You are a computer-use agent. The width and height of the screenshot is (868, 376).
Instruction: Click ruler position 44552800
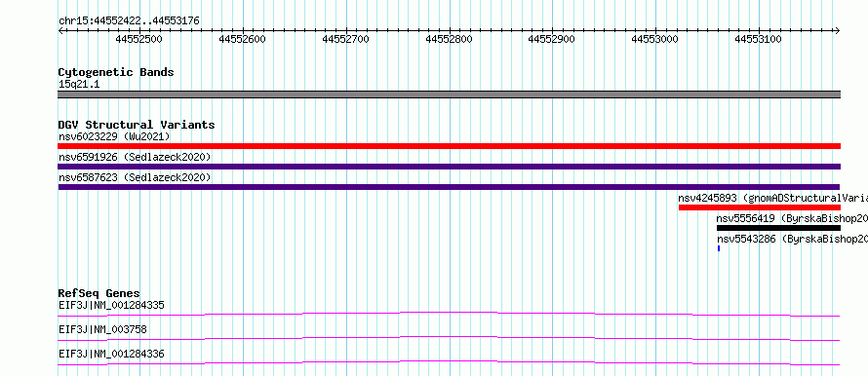point(449,39)
